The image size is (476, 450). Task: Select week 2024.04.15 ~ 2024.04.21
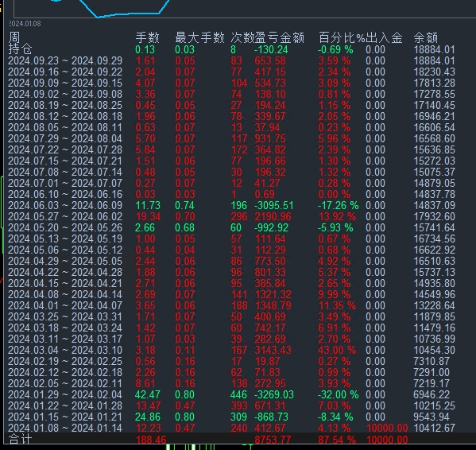(x=65, y=283)
